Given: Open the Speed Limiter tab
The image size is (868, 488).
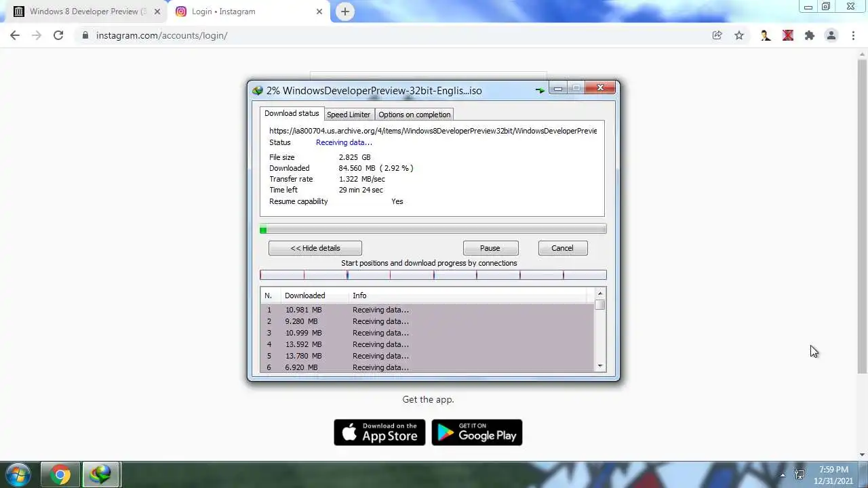Looking at the screenshot, I should coord(349,115).
